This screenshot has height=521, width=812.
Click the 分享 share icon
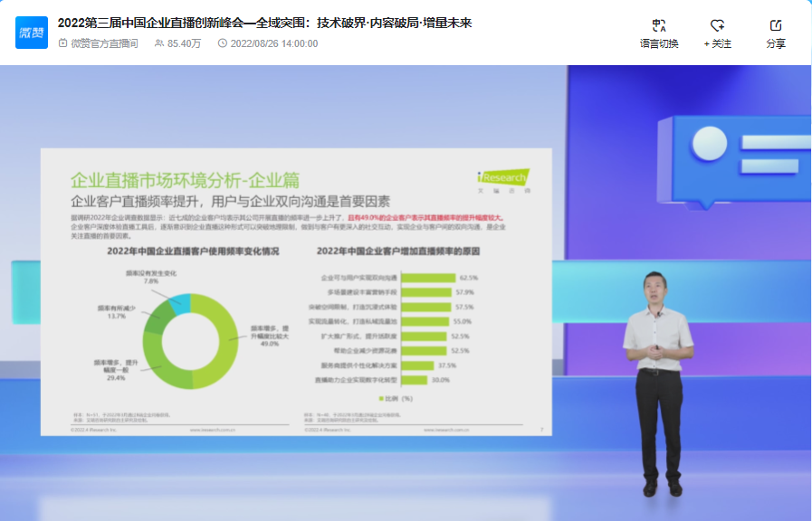click(x=776, y=33)
